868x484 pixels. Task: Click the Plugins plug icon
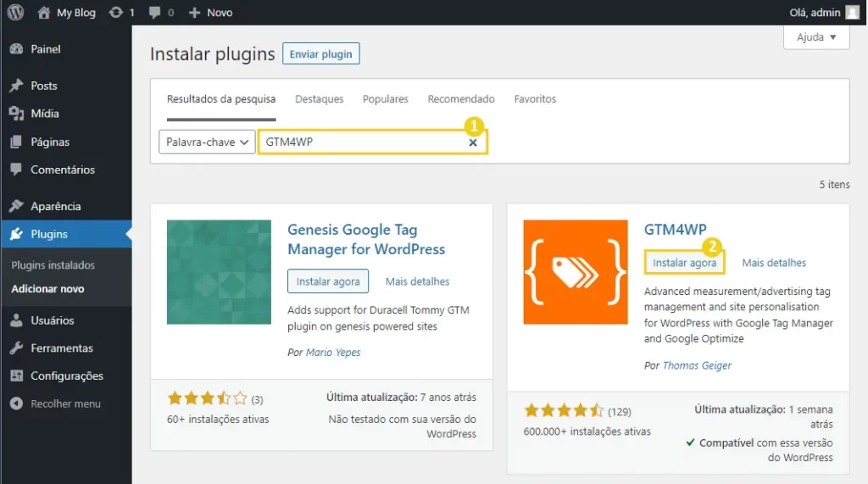click(17, 234)
